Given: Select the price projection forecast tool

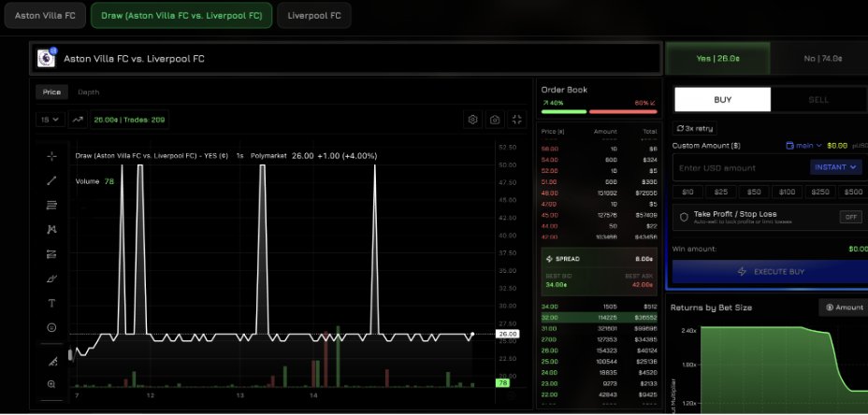Looking at the screenshot, I should 52,254.
